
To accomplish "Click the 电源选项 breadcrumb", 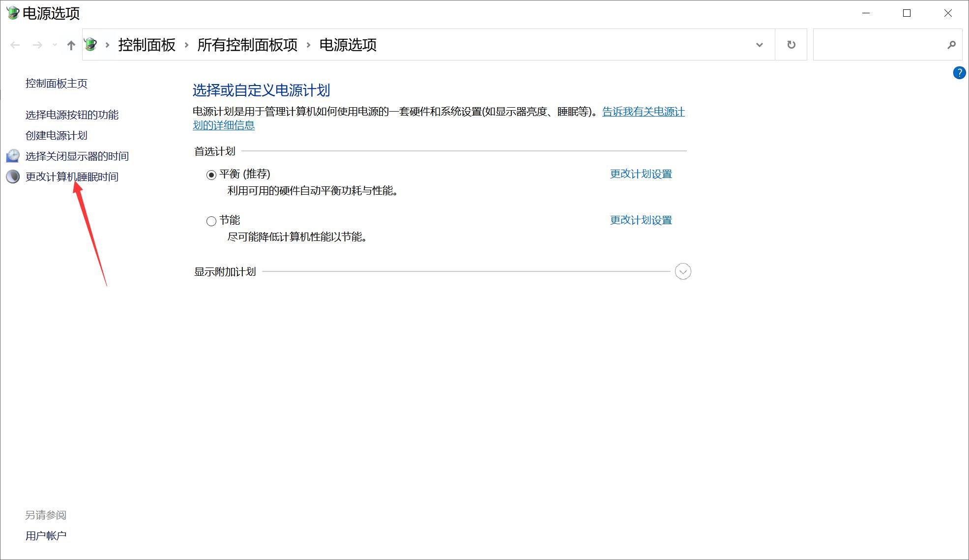I will (x=348, y=45).
